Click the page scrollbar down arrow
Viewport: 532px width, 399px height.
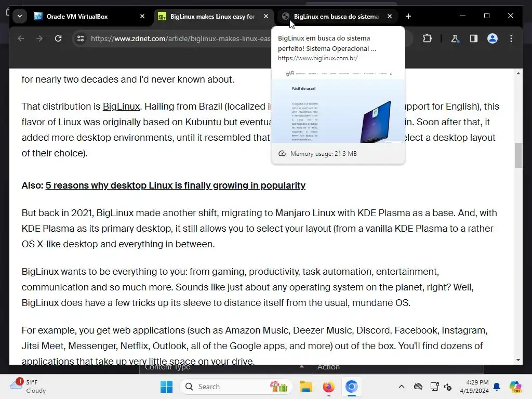tap(518, 360)
